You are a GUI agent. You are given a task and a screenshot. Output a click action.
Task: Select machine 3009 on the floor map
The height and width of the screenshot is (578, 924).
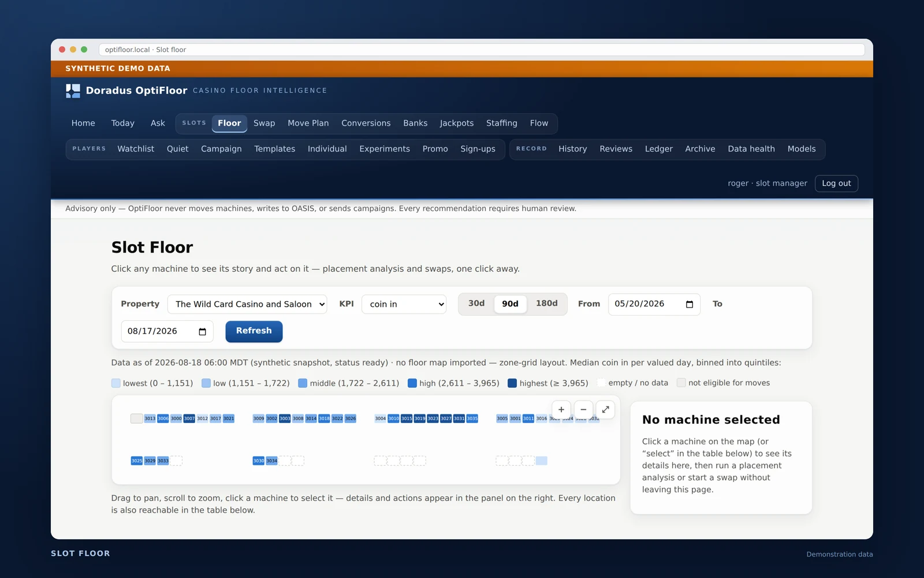point(259,418)
